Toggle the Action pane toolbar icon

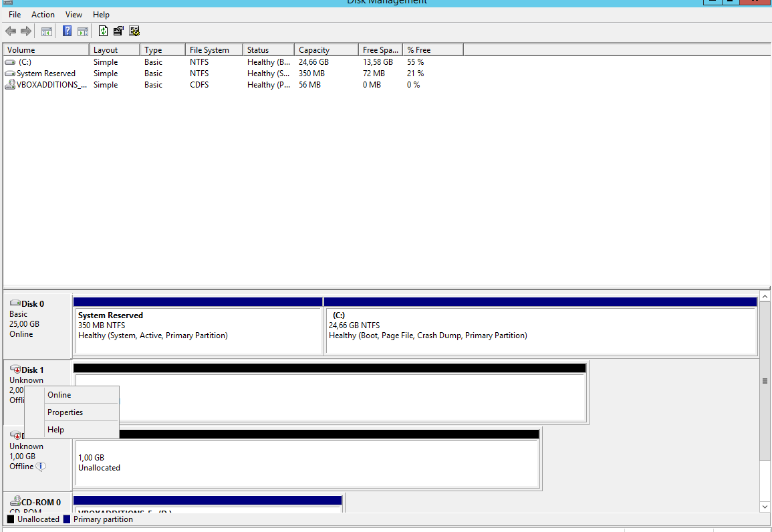coord(83,31)
